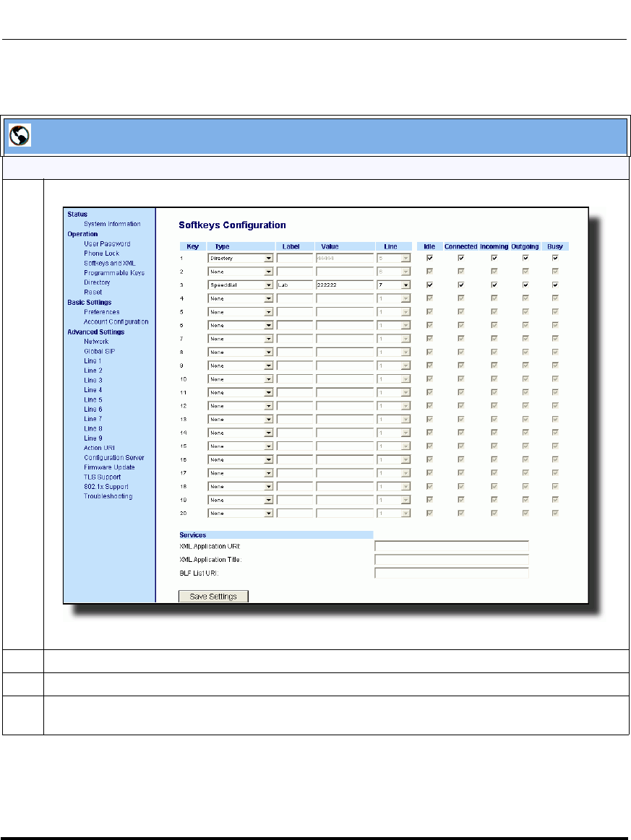Open Line 9 settings
The width and height of the screenshot is (631, 840).
(x=93, y=438)
